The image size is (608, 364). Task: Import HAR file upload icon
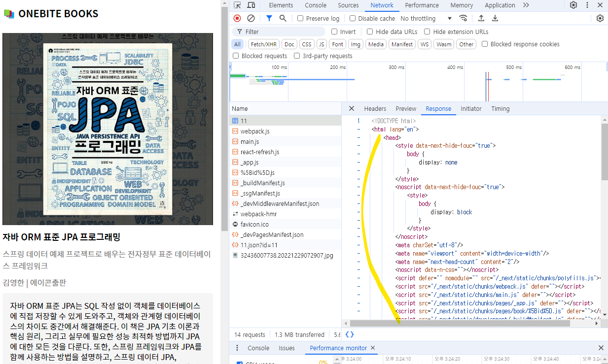(x=481, y=18)
